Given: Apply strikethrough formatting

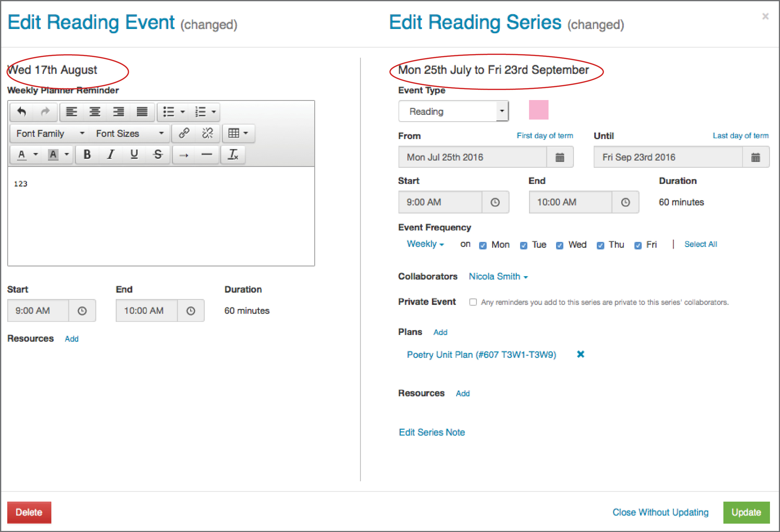Looking at the screenshot, I should tap(158, 154).
